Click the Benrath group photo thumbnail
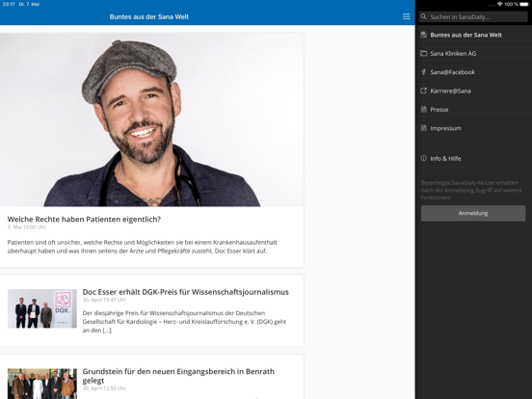The image size is (532, 399). tap(42, 384)
